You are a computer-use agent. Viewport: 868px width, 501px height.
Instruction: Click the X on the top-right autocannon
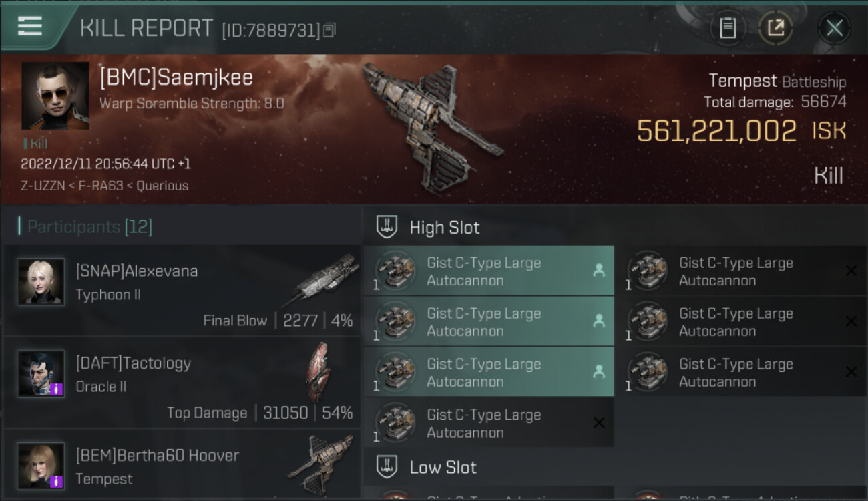(851, 271)
